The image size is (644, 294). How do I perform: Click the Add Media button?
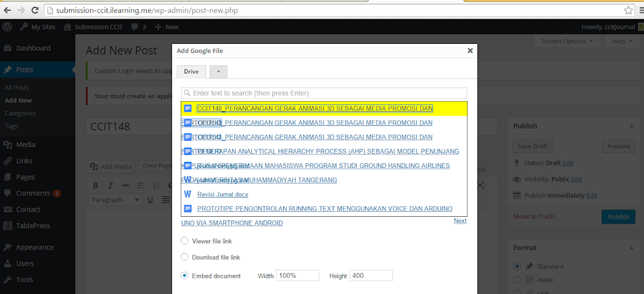111,166
